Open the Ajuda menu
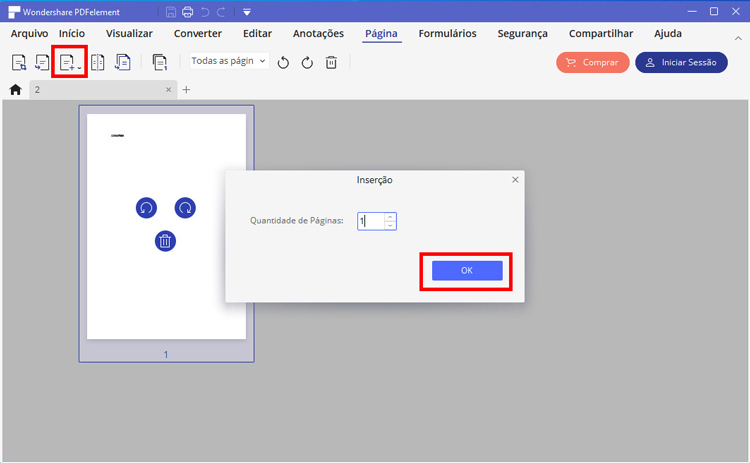 click(668, 33)
